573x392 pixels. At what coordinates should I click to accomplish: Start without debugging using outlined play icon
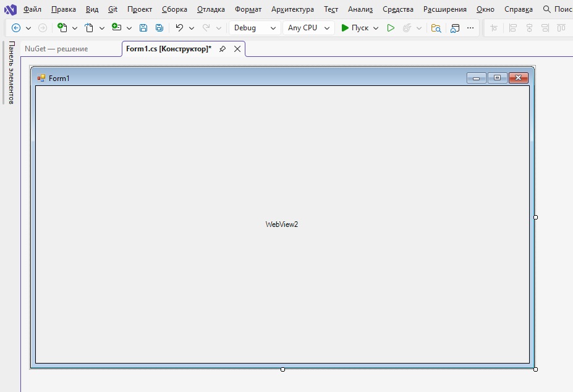[x=391, y=28]
